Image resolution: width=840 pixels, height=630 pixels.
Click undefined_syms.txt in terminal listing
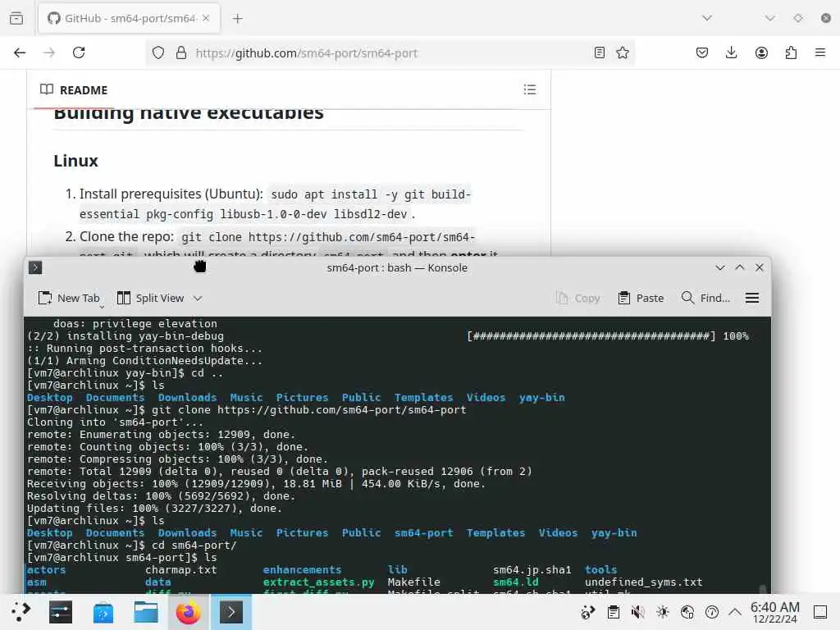click(x=643, y=582)
